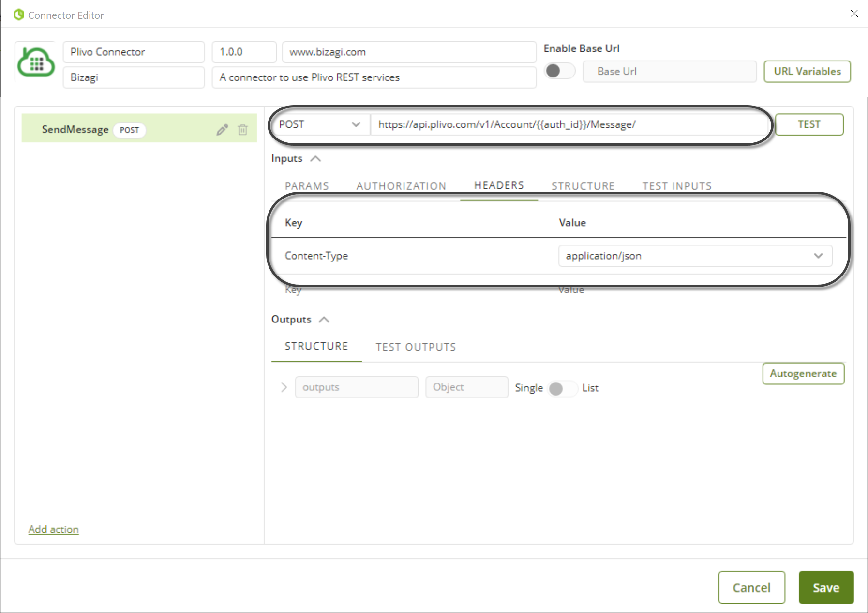
Task: Switch to the PARAMS tab
Action: [x=307, y=186]
